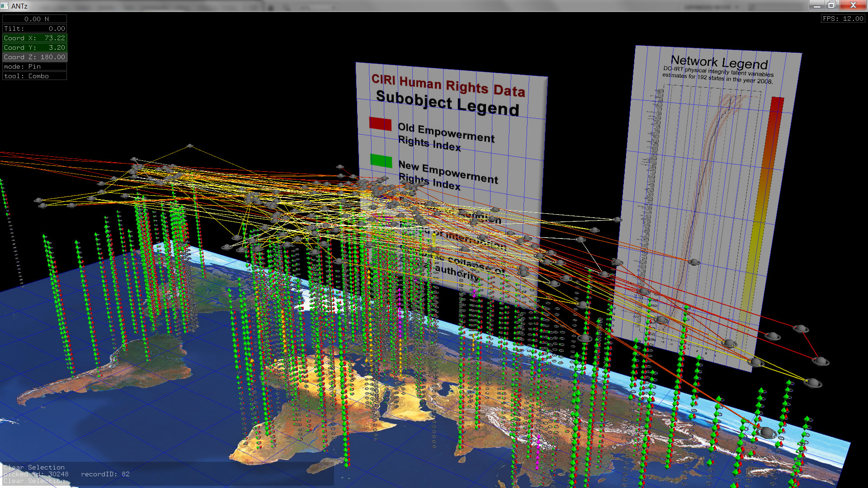Select the topmost gray node at network apex
868x488 pixels.
tap(190, 146)
